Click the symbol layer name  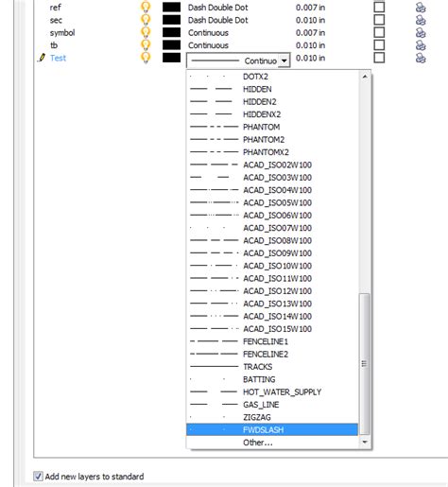62,33
